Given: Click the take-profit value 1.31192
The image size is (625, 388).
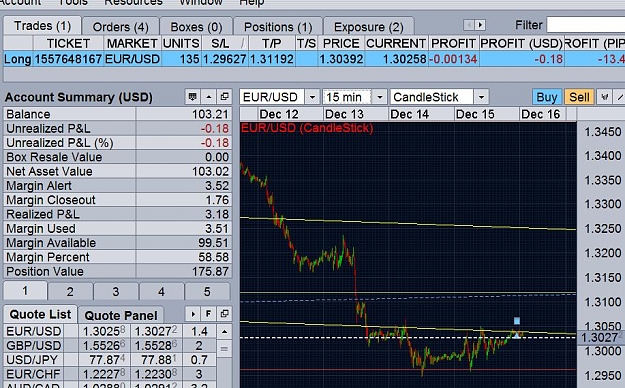Looking at the screenshot, I should tap(272, 59).
